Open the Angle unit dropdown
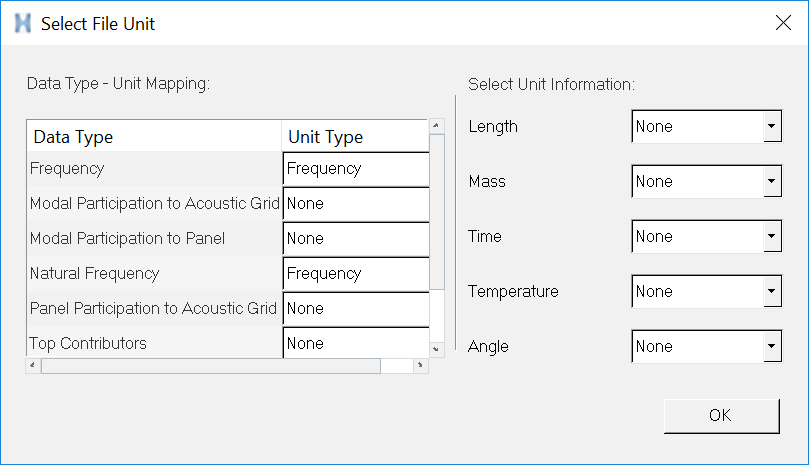This screenshot has width=809, height=465. click(771, 347)
